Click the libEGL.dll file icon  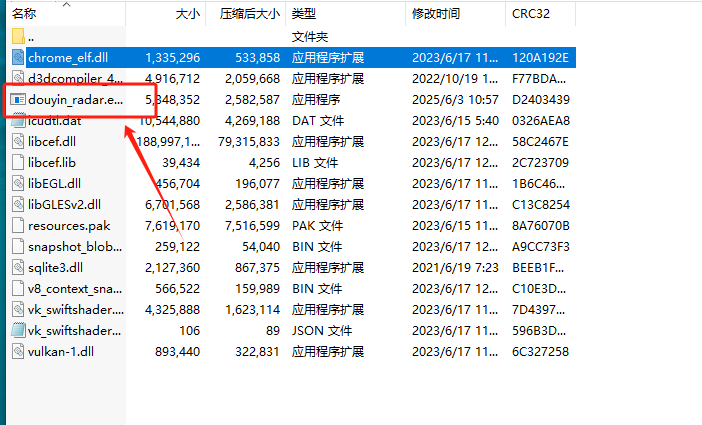tap(18, 184)
